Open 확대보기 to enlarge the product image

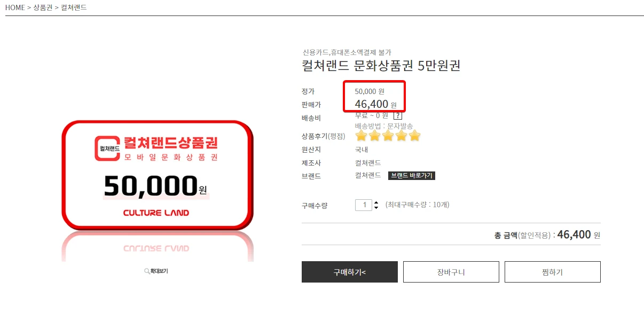pyautogui.click(x=158, y=271)
